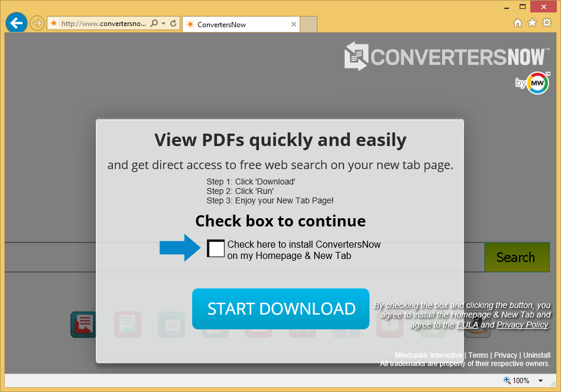
Task: Click the address bar search magnifier
Action: (x=154, y=24)
